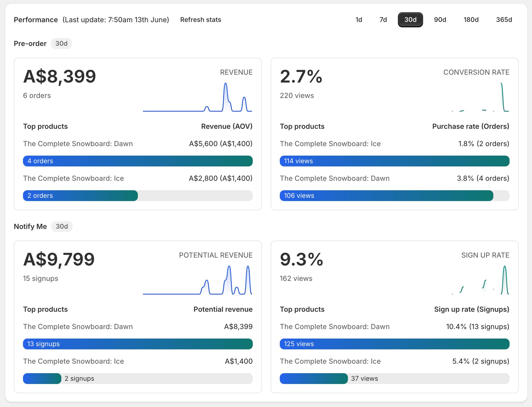Click the Sign up rate (Signups) header
The image size is (532, 407).
click(x=472, y=309)
